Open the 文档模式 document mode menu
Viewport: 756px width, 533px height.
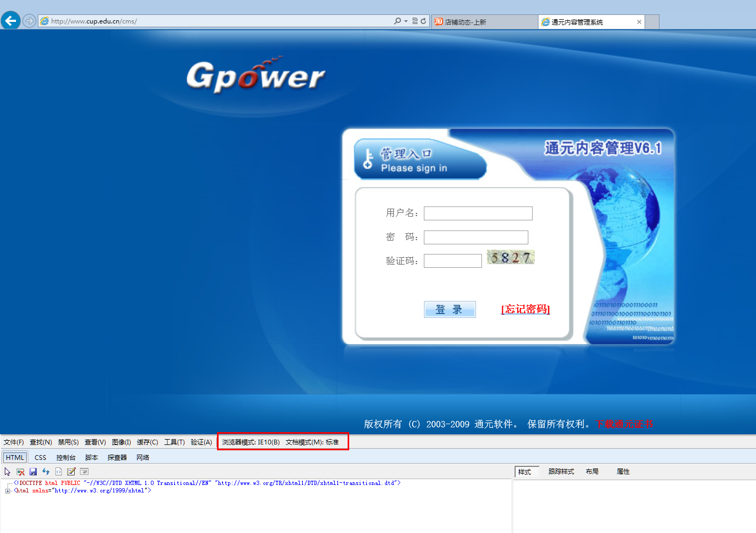point(312,442)
